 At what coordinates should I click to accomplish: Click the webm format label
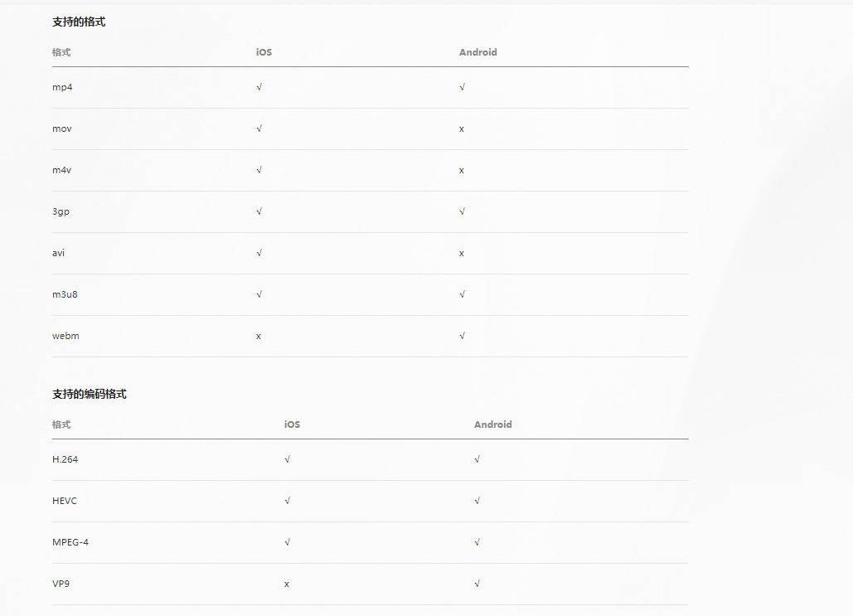click(x=65, y=336)
